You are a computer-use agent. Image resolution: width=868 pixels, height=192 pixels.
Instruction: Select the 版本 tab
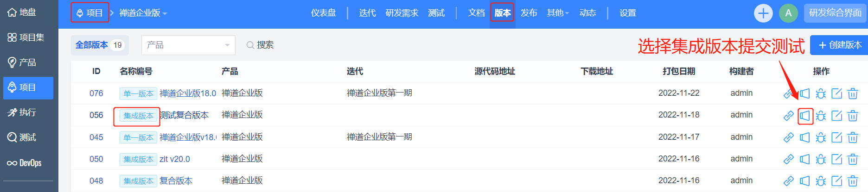tap(503, 13)
